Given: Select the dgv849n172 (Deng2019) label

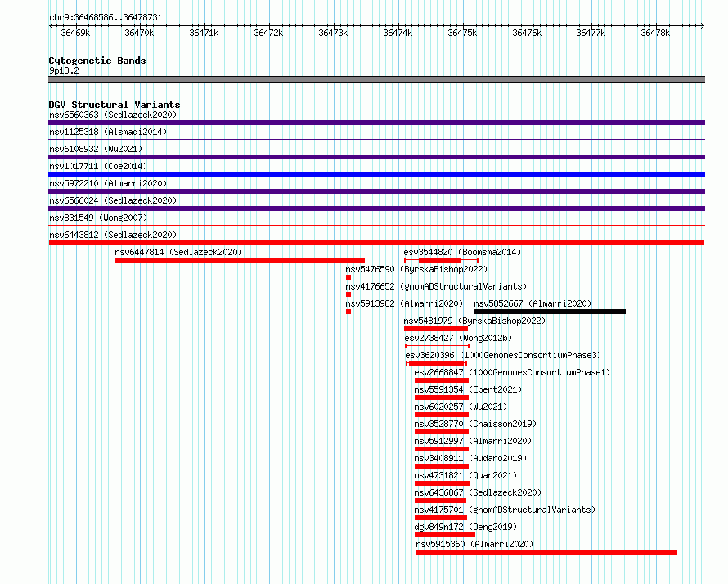Looking at the screenshot, I should pyautogui.click(x=465, y=527).
